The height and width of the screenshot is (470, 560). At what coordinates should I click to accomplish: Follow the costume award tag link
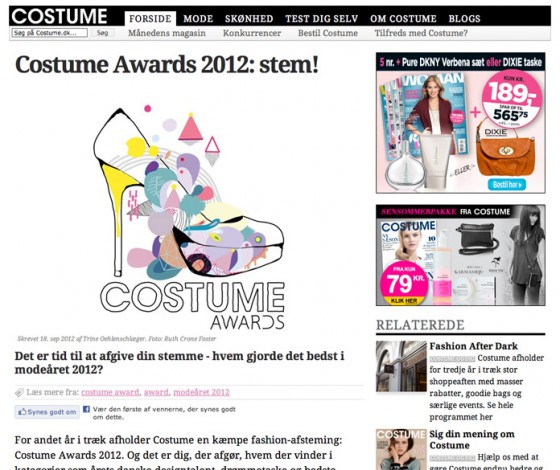coord(110,392)
